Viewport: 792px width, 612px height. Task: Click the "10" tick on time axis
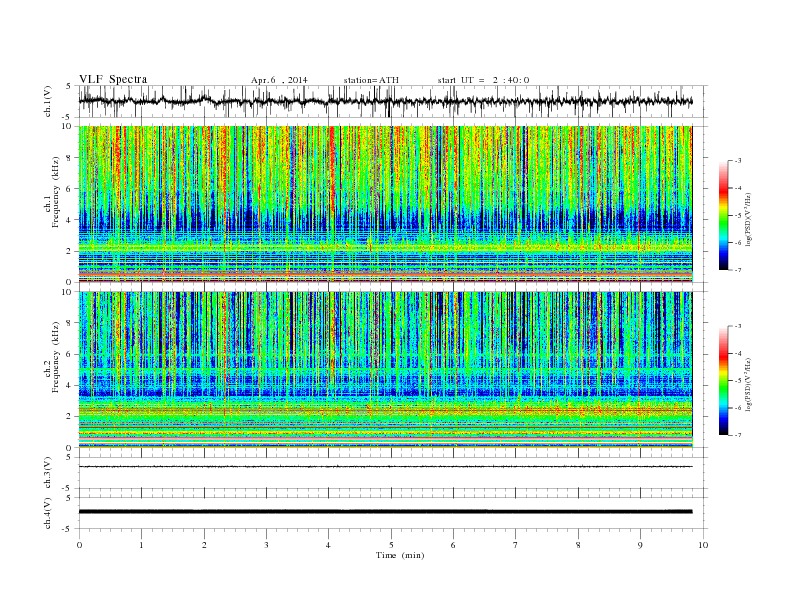coord(703,545)
